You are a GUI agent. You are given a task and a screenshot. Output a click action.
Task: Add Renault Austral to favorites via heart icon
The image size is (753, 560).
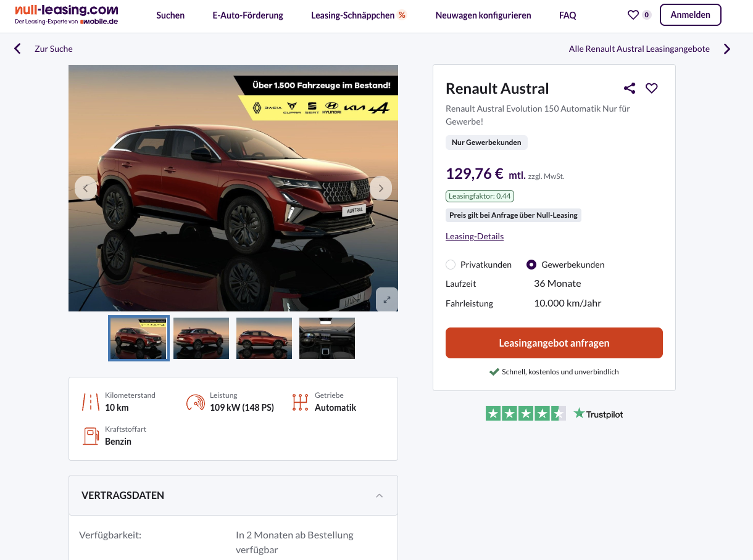[x=652, y=88]
